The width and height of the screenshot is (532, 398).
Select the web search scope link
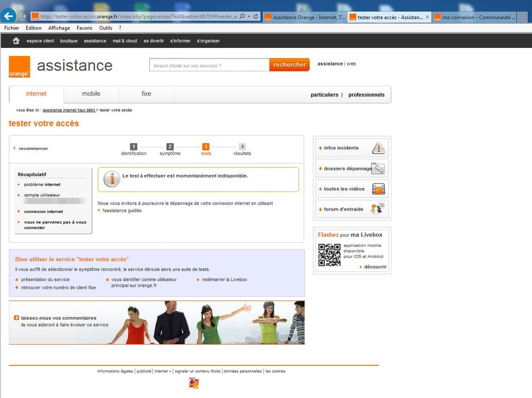[351, 64]
